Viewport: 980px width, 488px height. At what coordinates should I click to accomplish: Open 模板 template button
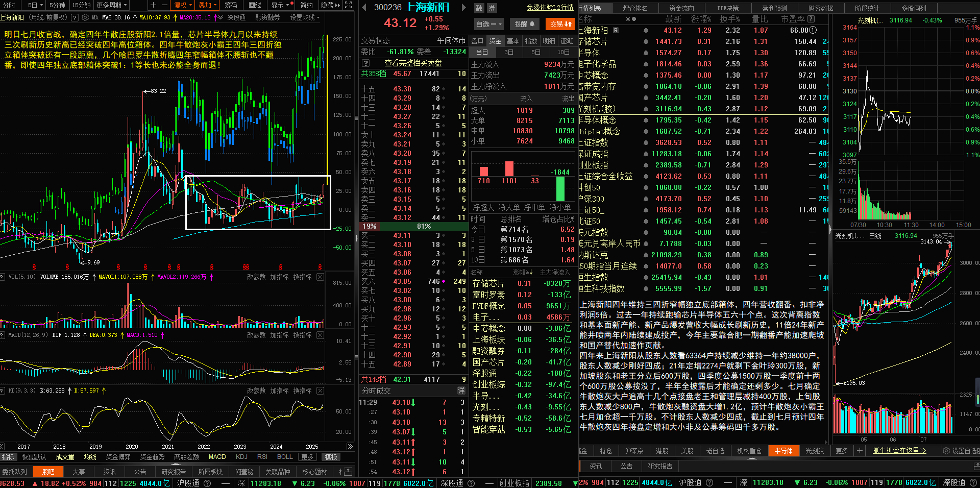pos(331,457)
